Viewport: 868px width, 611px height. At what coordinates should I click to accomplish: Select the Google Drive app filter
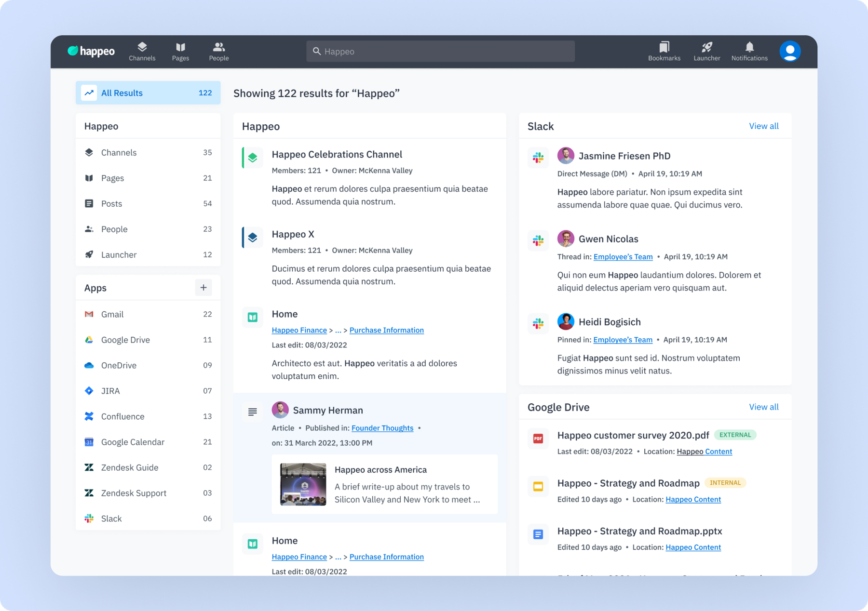[x=148, y=340]
